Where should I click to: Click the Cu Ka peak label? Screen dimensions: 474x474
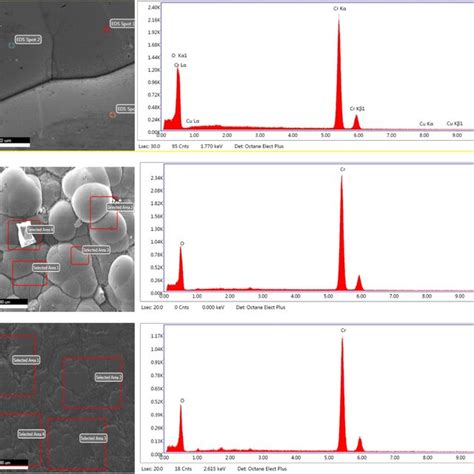pyautogui.click(x=426, y=124)
